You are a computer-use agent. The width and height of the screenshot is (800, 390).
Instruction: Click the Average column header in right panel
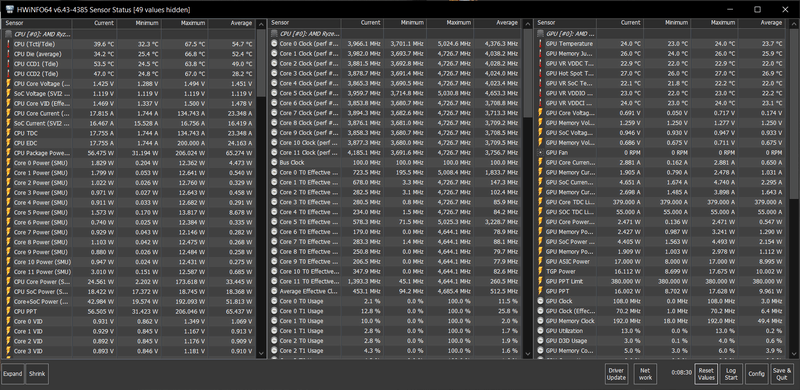point(761,23)
